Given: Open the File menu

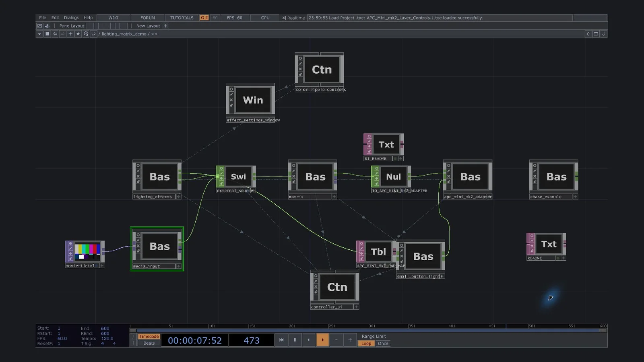Looking at the screenshot, I should 43,18.
